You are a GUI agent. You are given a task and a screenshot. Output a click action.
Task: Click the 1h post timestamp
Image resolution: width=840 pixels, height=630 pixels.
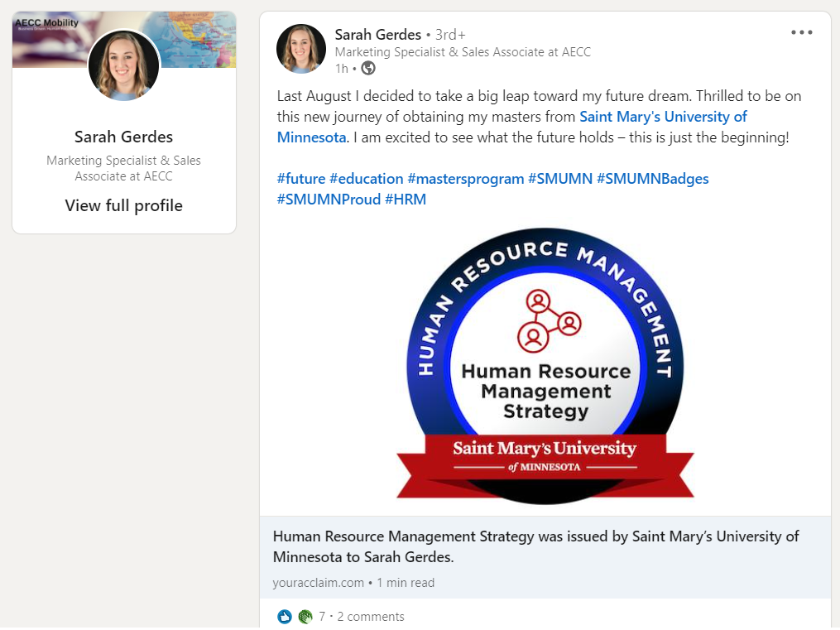341,69
